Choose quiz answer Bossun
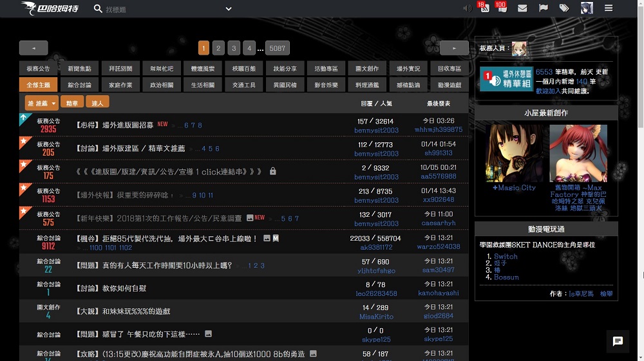The width and height of the screenshot is (644, 361). click(506, 277)
